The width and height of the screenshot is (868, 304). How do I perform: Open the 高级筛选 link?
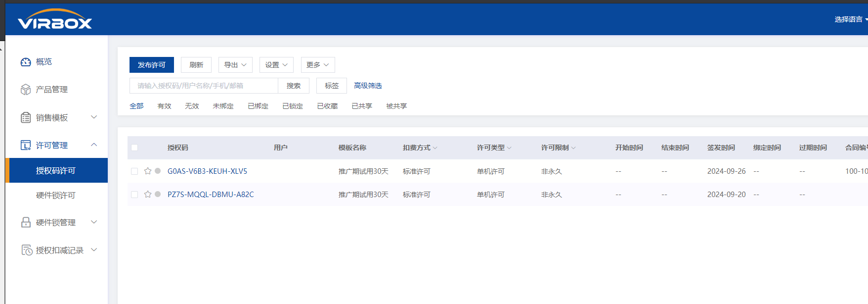[368, 86]
